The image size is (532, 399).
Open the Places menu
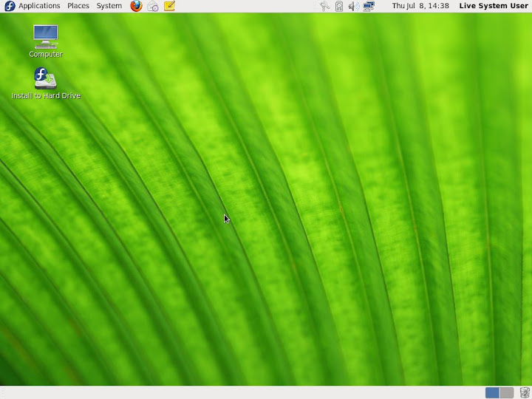tap(78, 6)
